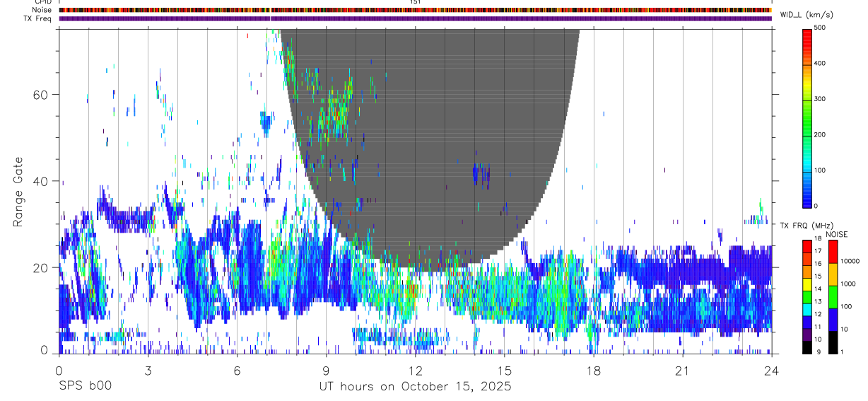Image resolution: width=868 pixels, height=401 pixels.
Task: Click the 18 label on the TX FRQ scale
Action: [x=819, y=239]
